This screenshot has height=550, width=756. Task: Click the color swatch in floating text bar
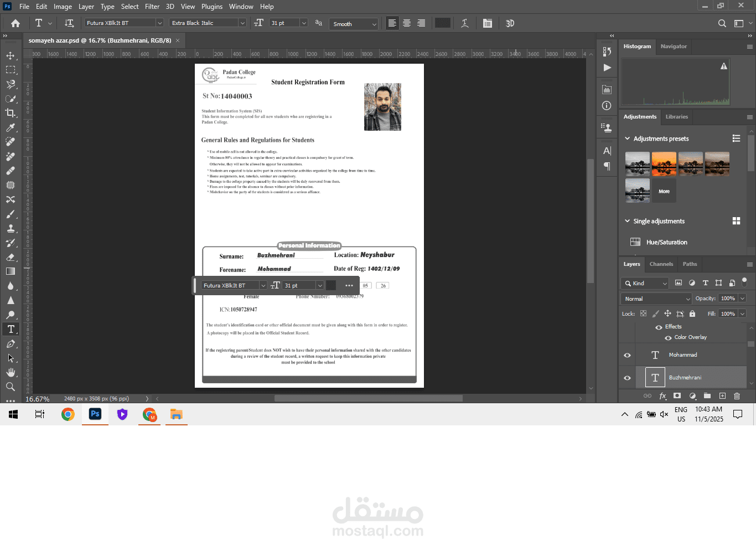[331, 285]
